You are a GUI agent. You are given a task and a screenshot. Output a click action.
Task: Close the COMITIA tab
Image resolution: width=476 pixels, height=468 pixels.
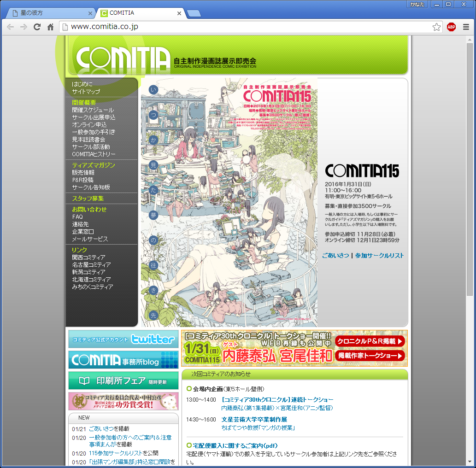pyautogui.click(x=179, y=13)
